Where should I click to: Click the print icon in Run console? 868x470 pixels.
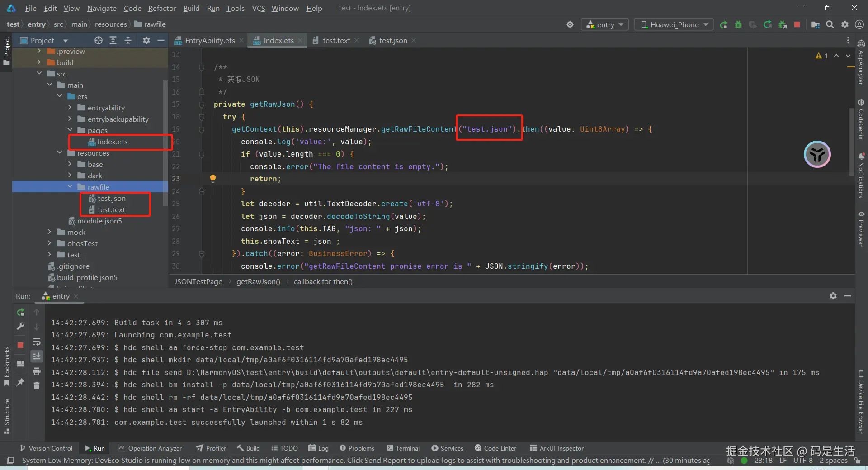pos(37,371)
